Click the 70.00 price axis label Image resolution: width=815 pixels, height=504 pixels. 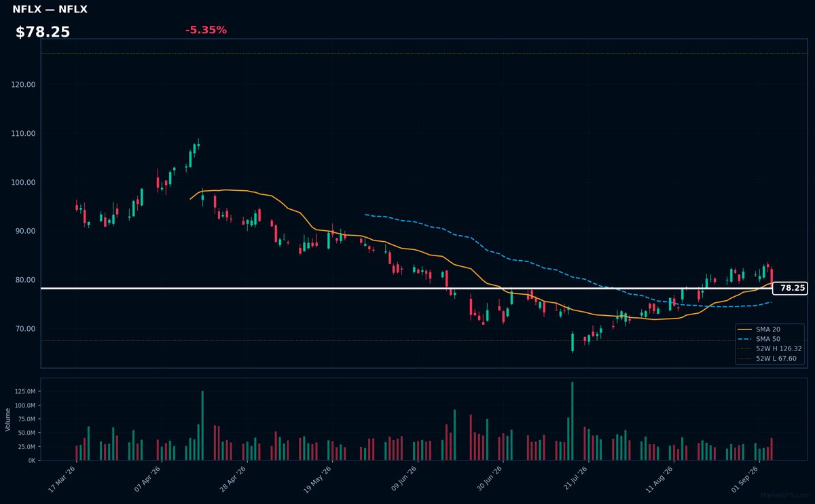pos(26,329)
